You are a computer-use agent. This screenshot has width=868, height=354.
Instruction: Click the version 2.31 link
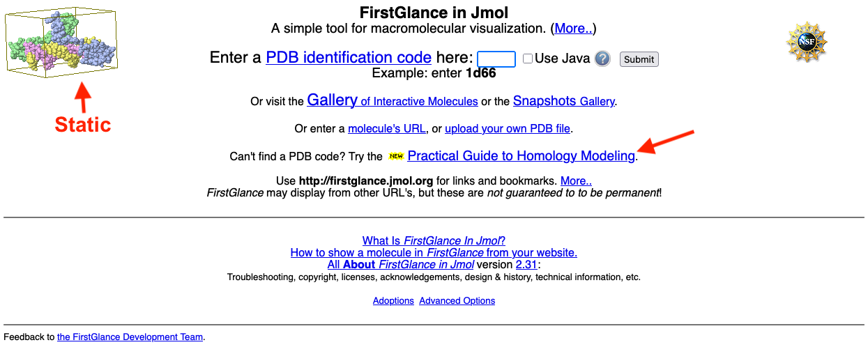pyautogui.click(x=526, y=265)
